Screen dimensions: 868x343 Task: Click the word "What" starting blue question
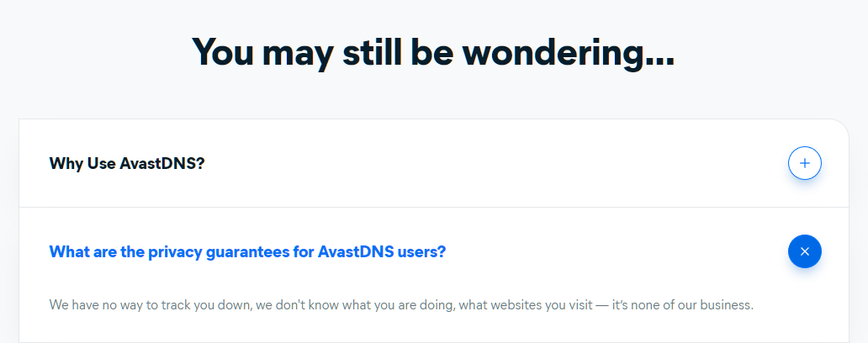click(x=68, y=251)
